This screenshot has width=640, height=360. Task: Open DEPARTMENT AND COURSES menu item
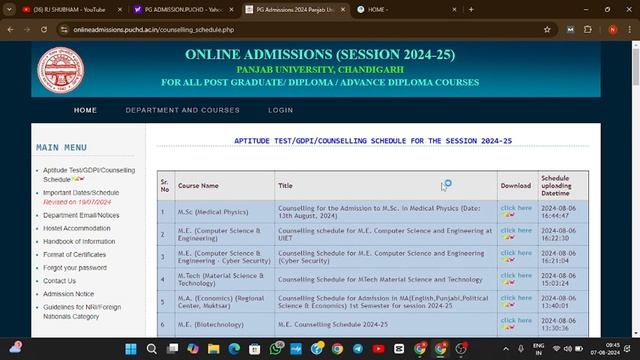coord(182,110)
